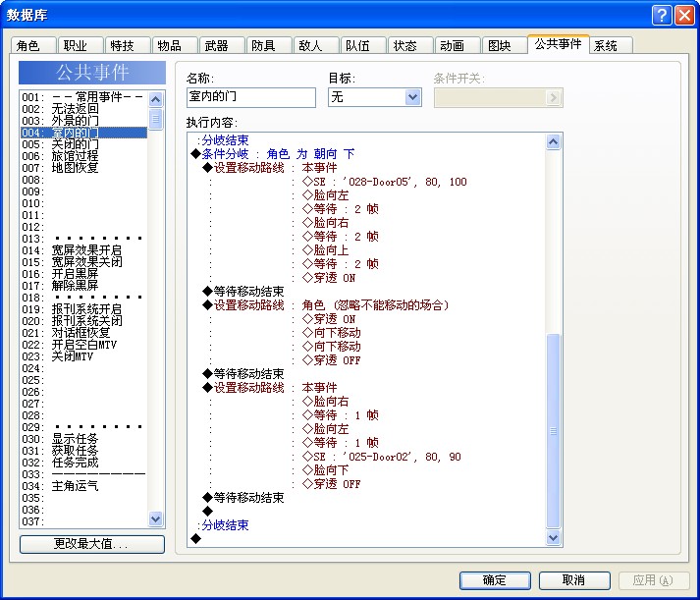Select event 017: 解除黑屏
This screenshot has width=700, height=600.
click(83, 286)
